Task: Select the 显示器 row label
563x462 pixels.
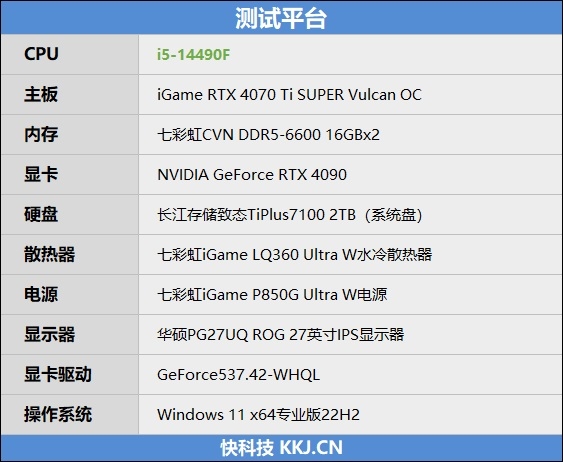Action: [x=50, y=334]
